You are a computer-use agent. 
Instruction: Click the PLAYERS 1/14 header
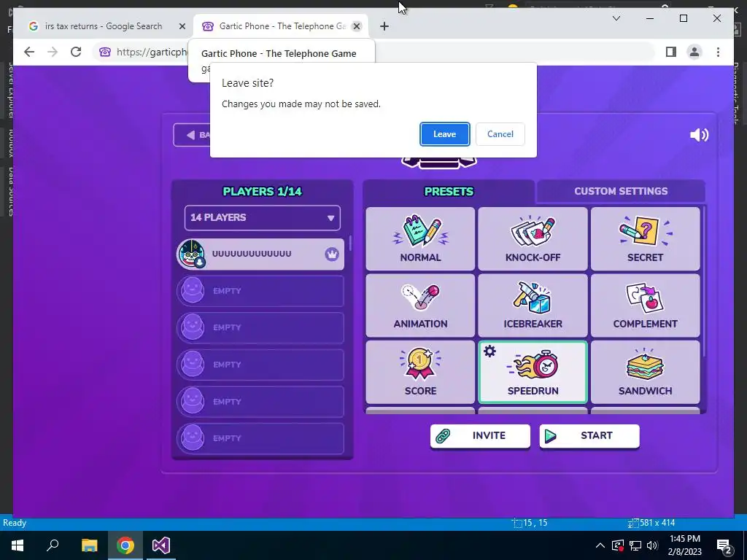(x=263, y=192)
